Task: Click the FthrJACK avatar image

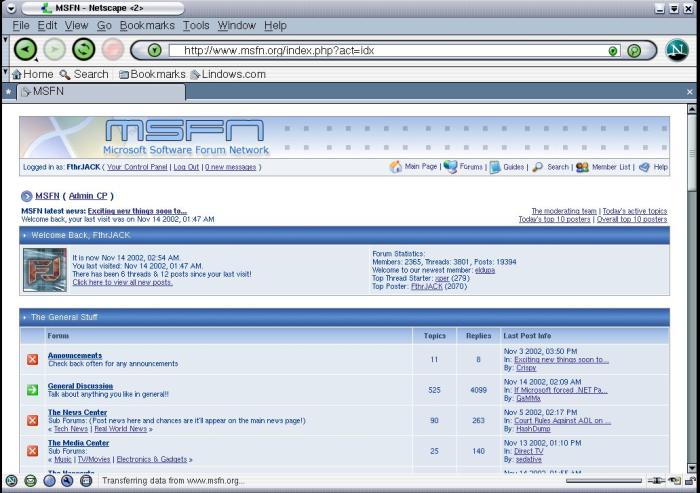Action: 45,270
